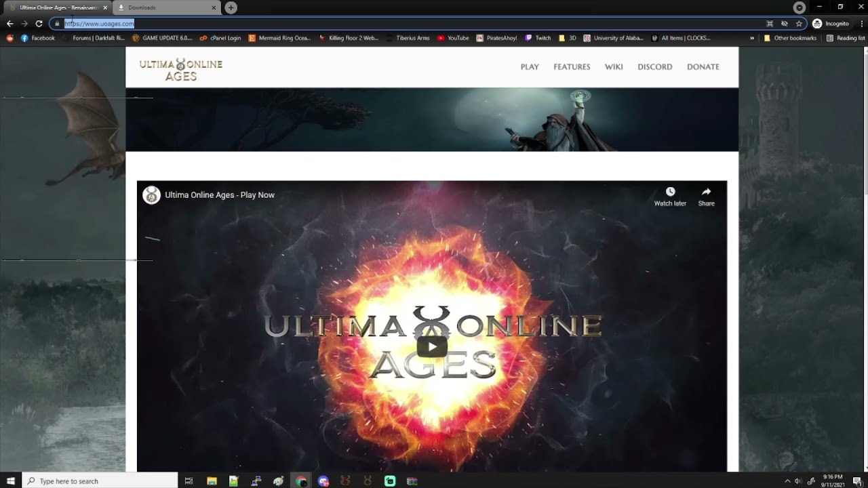Open the DISCORD menu item
868x488 pixels.
[655, 66]
